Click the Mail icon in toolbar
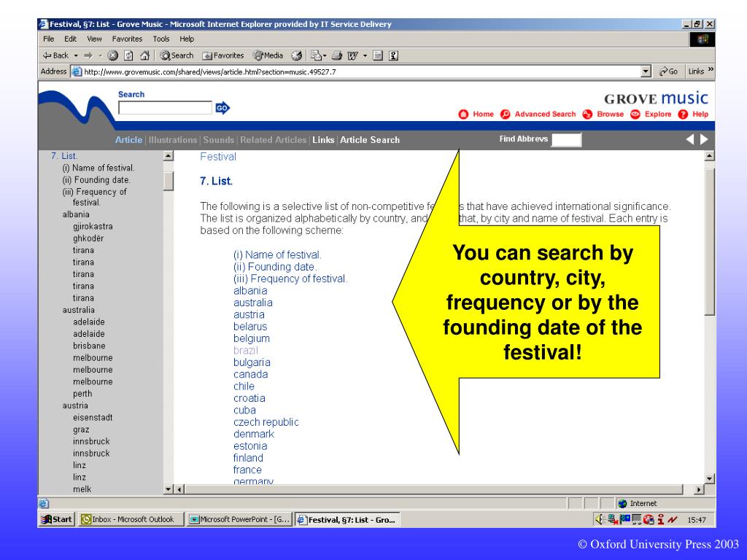 [317, 55]
